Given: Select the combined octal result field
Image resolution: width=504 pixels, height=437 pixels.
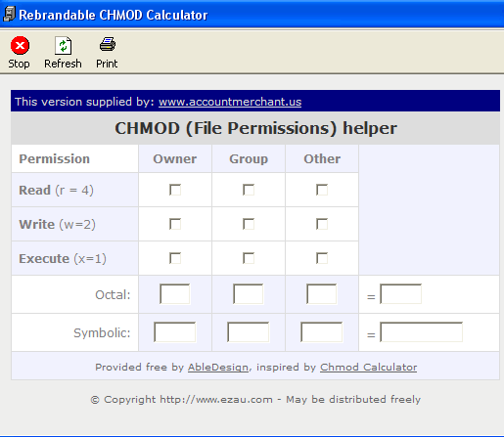Looking at the screenshot, I should [x=401, y=294].
